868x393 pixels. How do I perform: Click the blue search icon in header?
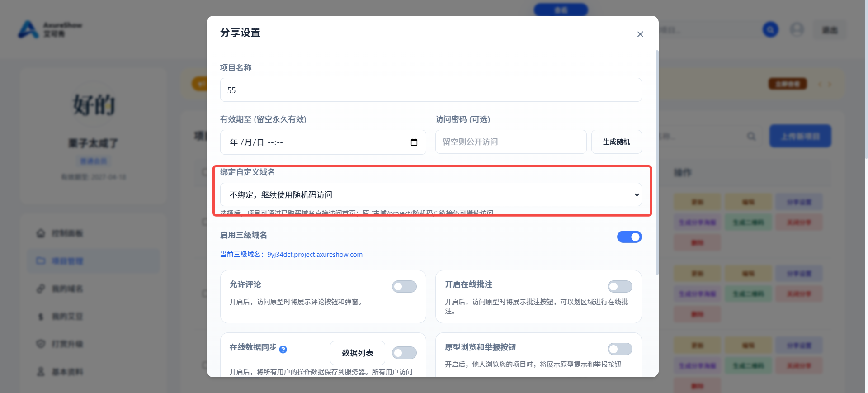point(770,30)
